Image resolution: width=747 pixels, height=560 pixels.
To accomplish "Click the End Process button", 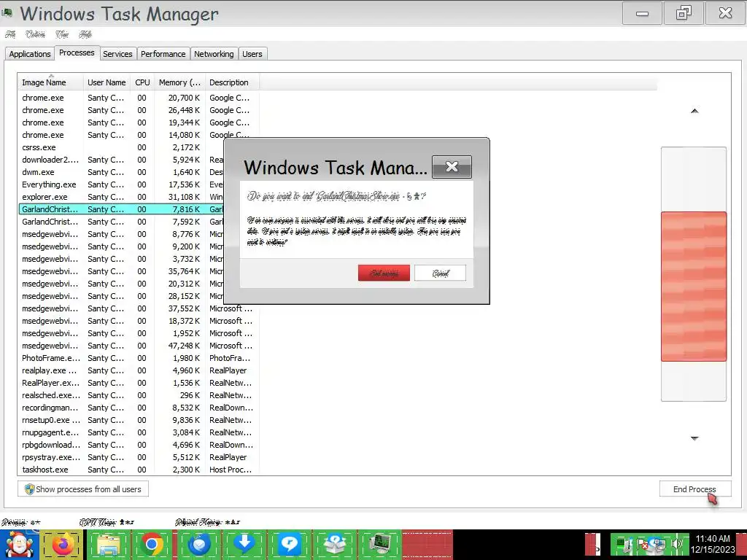I will click(694, 489).
